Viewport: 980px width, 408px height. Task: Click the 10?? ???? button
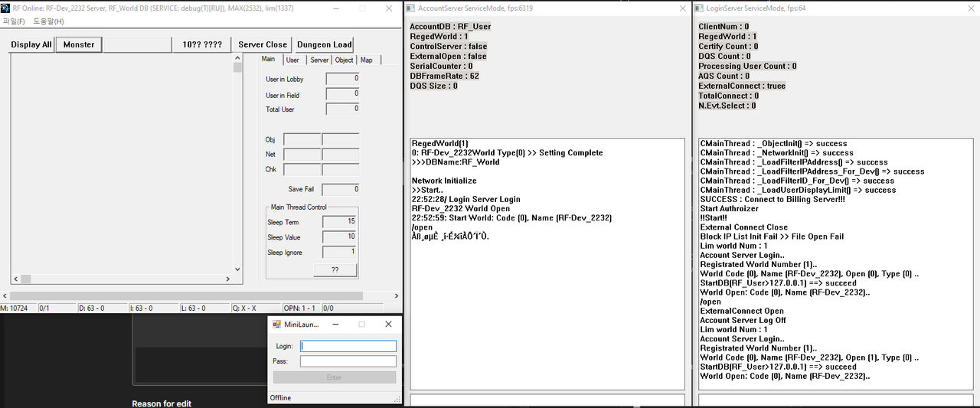[202, 44]
